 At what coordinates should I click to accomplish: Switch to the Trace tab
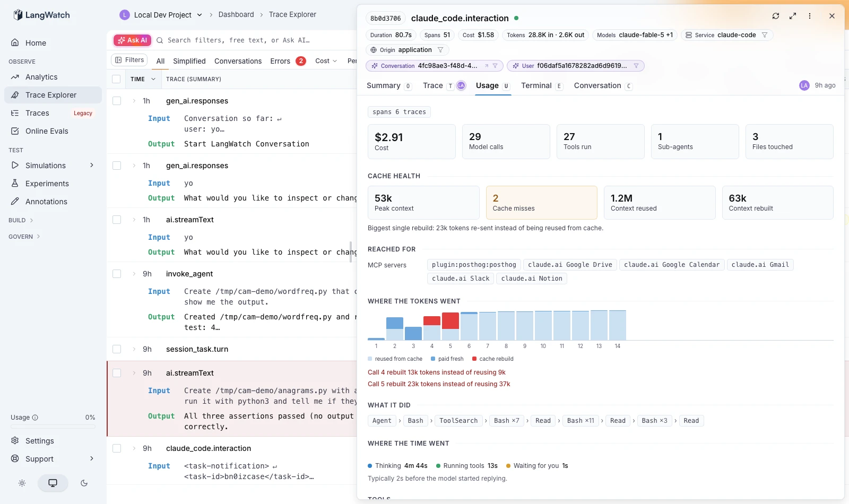pos(444,86)
